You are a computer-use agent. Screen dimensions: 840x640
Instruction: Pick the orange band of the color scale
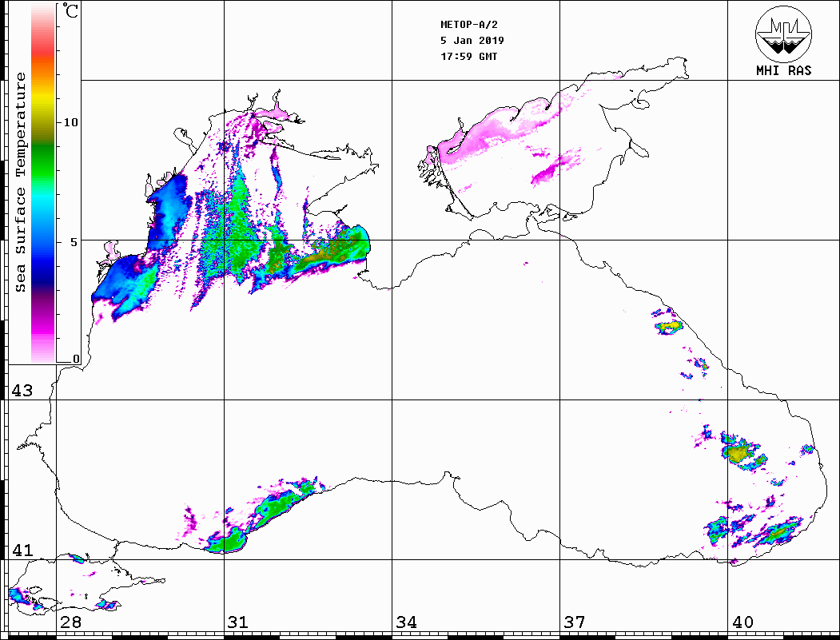pyautogui.click(x=43, y=70)
